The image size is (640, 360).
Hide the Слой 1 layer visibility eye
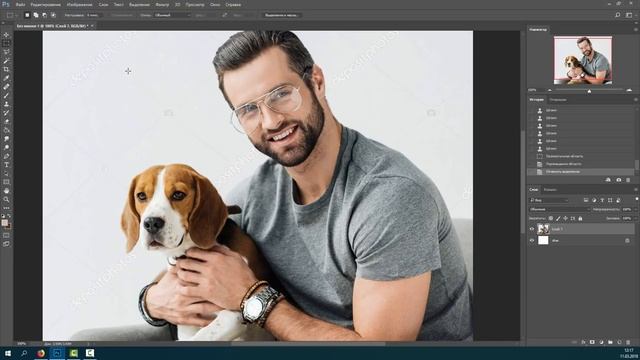532,229
